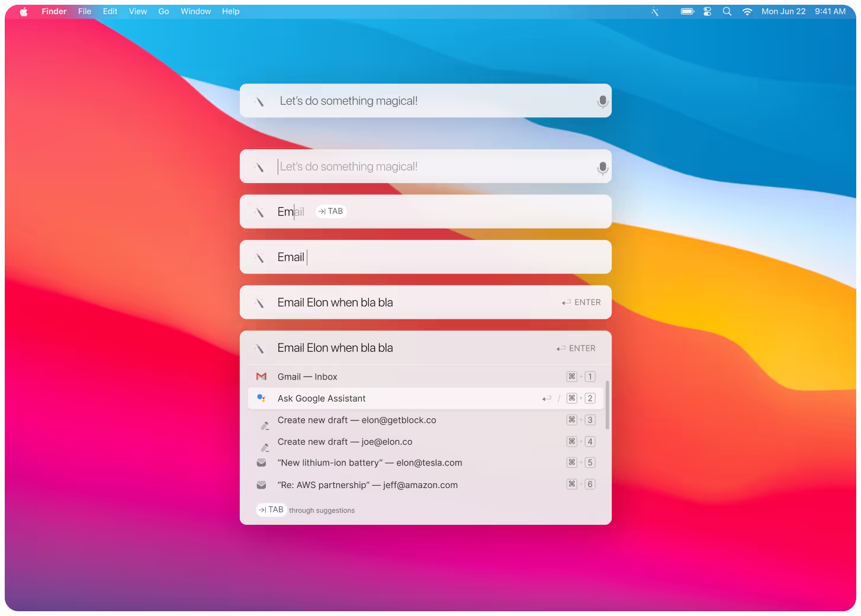Viewport: 861px width, 616px height.
Task: Open the Help menu
Action: click(231, 11)
